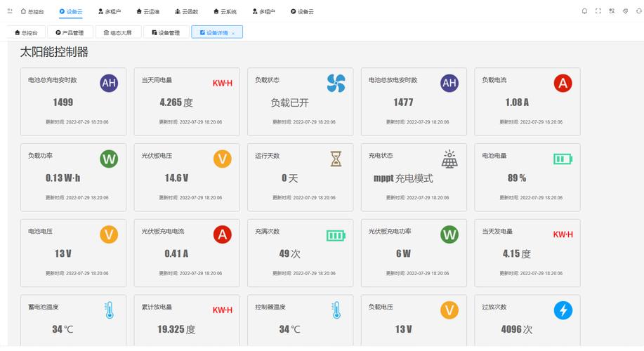
Task: Click red A icon on 光伏板充电电流 card
Action: (x=222, y=234)
